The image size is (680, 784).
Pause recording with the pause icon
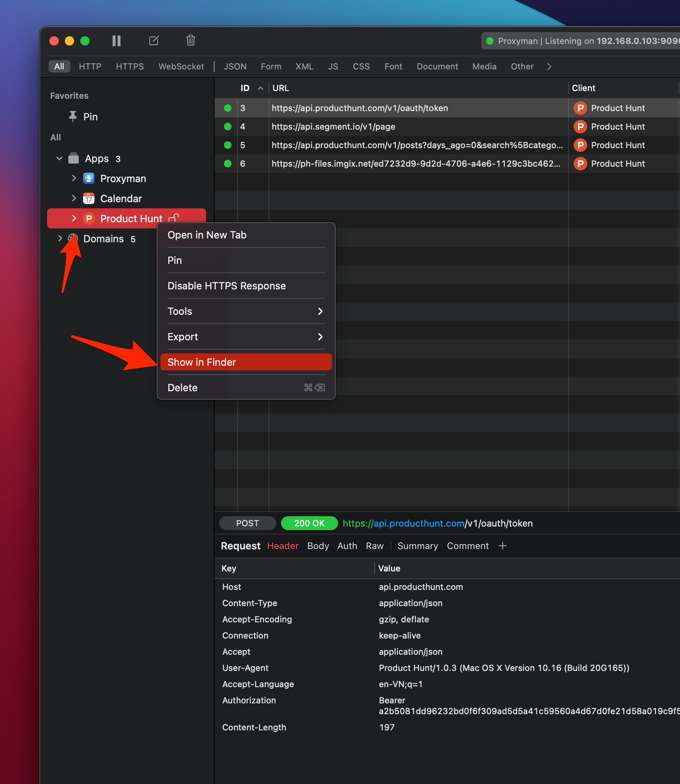[117, 41]
